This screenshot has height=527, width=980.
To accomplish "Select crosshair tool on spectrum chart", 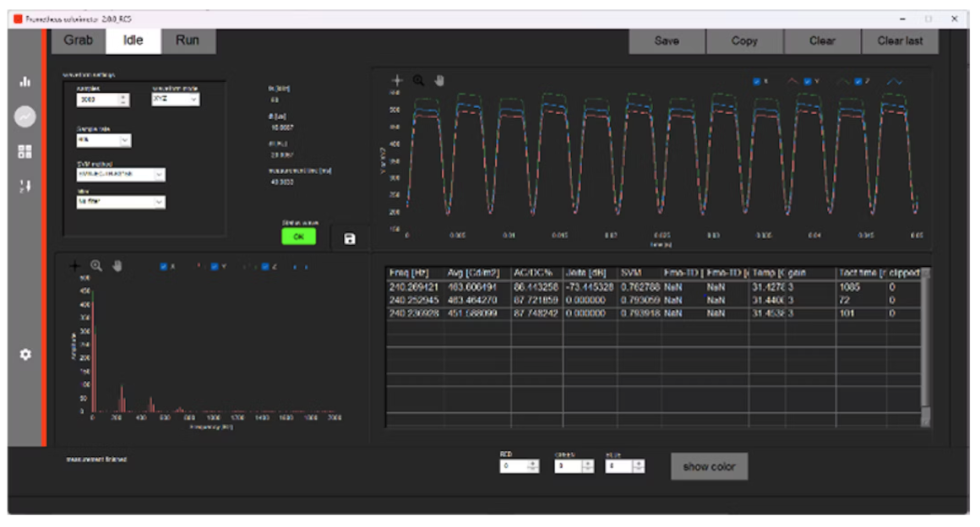I will point(75,266).
